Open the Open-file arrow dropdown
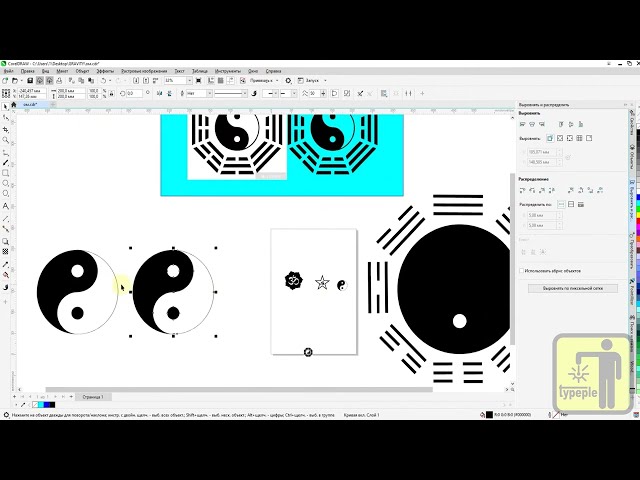This screenshot has height=480, width=640. pos(21,80)
